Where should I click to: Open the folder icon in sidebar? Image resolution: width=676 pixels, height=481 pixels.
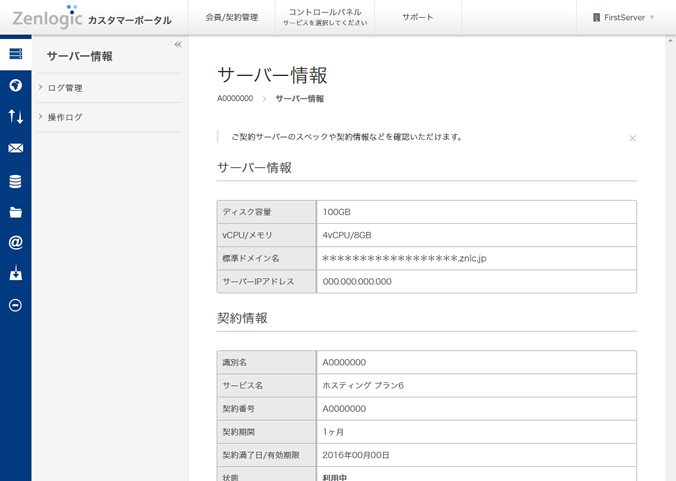15,212
